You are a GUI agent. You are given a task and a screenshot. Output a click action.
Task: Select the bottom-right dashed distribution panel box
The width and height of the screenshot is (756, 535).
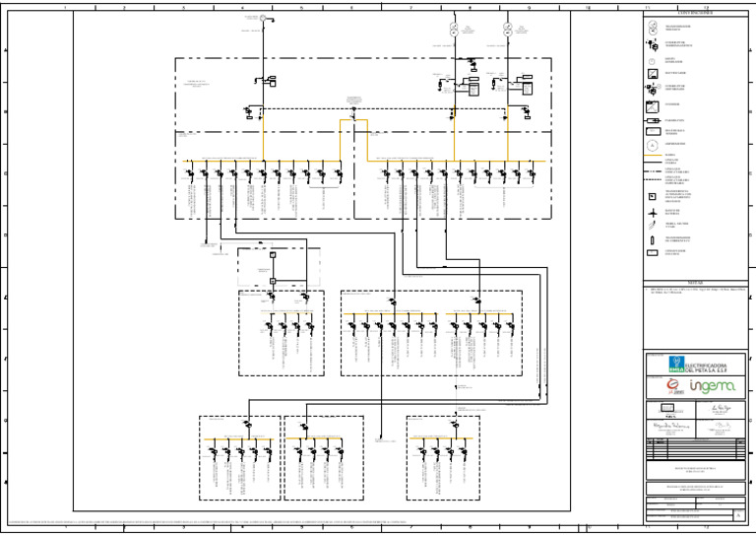click(443, 458)
